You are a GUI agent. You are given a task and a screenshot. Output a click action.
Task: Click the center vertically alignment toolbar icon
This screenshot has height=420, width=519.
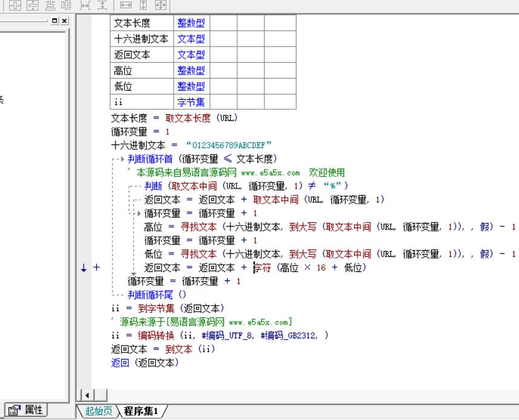33,5
